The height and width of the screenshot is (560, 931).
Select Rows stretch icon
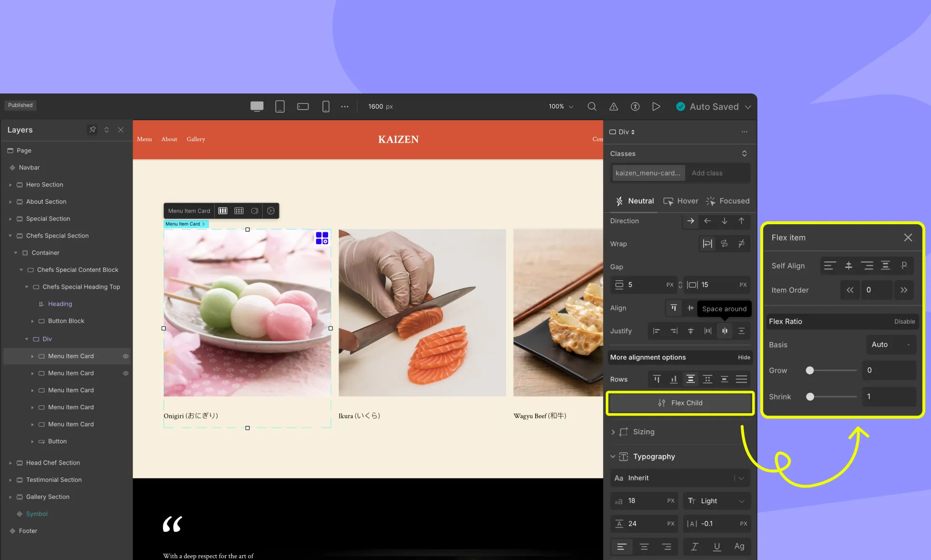point(741,379)
